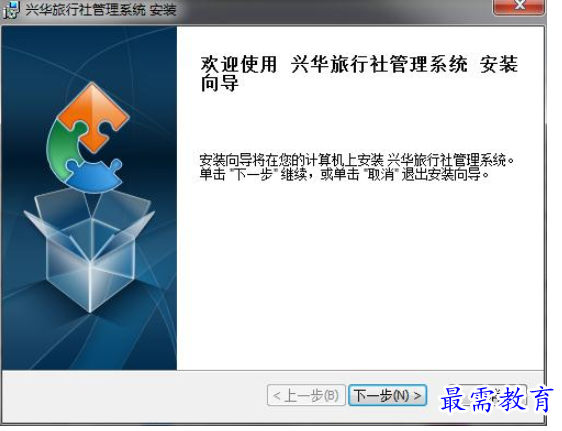Click the window title 兴华旅行社管理系统 安装
This screenshot has width=562, height=431.
point(101,10)
